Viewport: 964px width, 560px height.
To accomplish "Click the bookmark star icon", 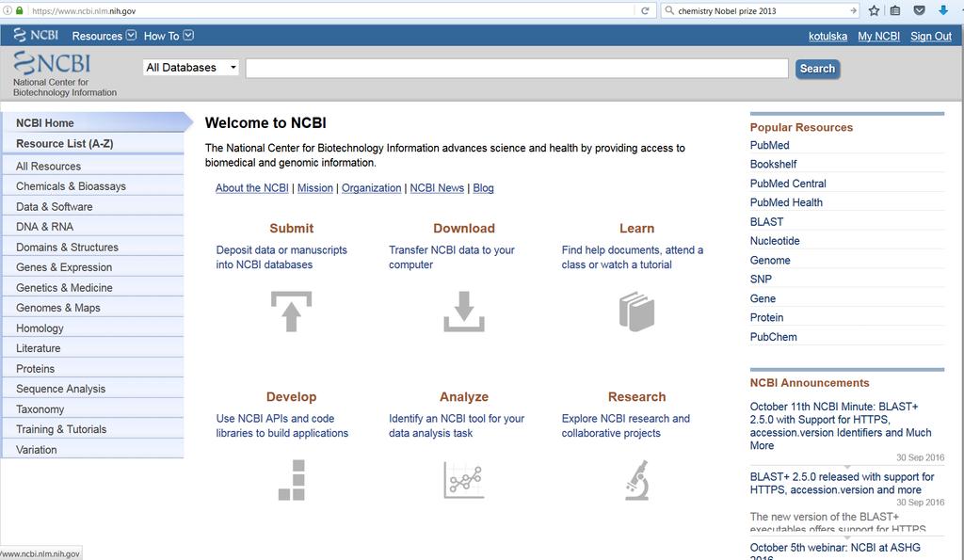I will 874,10.
